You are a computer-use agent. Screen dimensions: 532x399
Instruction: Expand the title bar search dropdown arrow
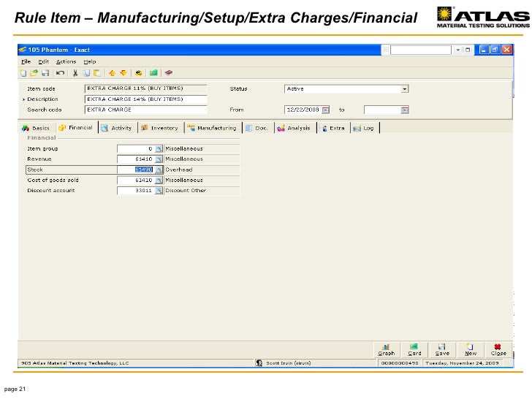(x=457, y=50)
